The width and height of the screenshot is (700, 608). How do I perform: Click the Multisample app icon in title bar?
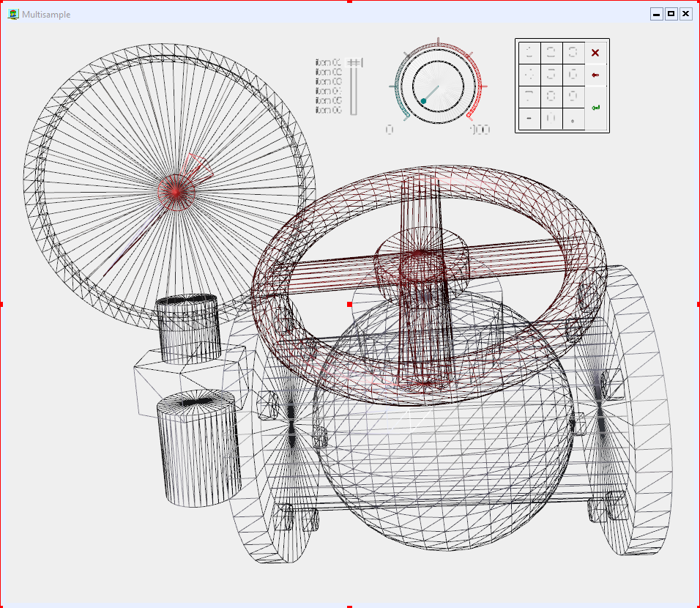(12, 14)
